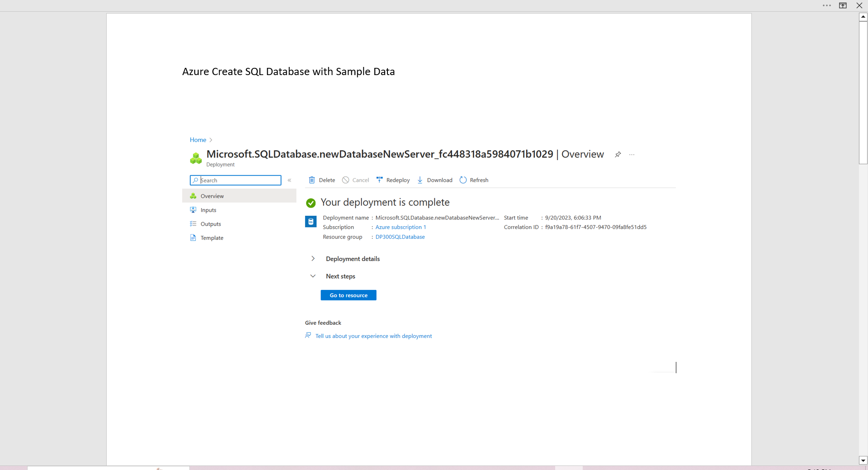Select the Overview menu item
868x470 pixels.
[x=239, y=196]
